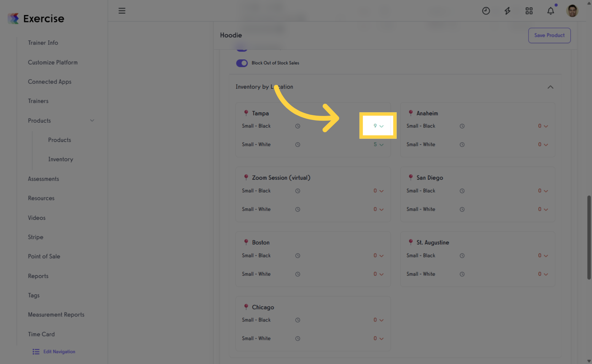Click the page vertical scrollbar

[589, 237]
